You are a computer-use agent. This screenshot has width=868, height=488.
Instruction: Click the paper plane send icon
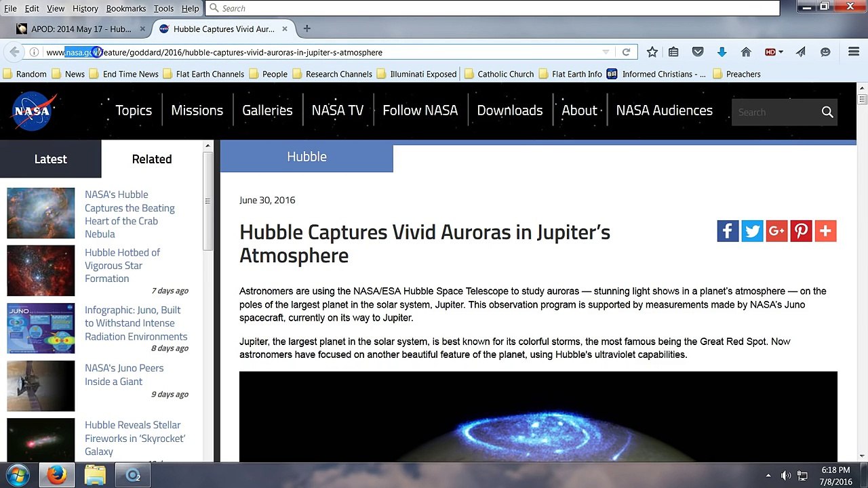click(x=801, y=52)
